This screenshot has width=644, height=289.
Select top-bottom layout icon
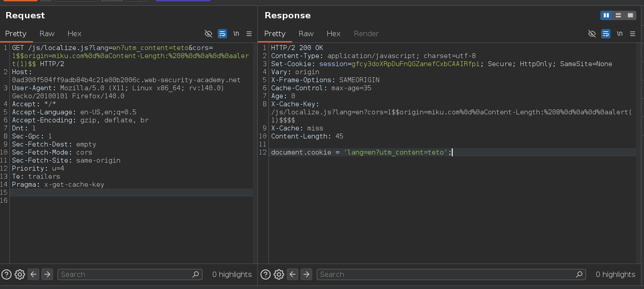click(x=618, y=15)
